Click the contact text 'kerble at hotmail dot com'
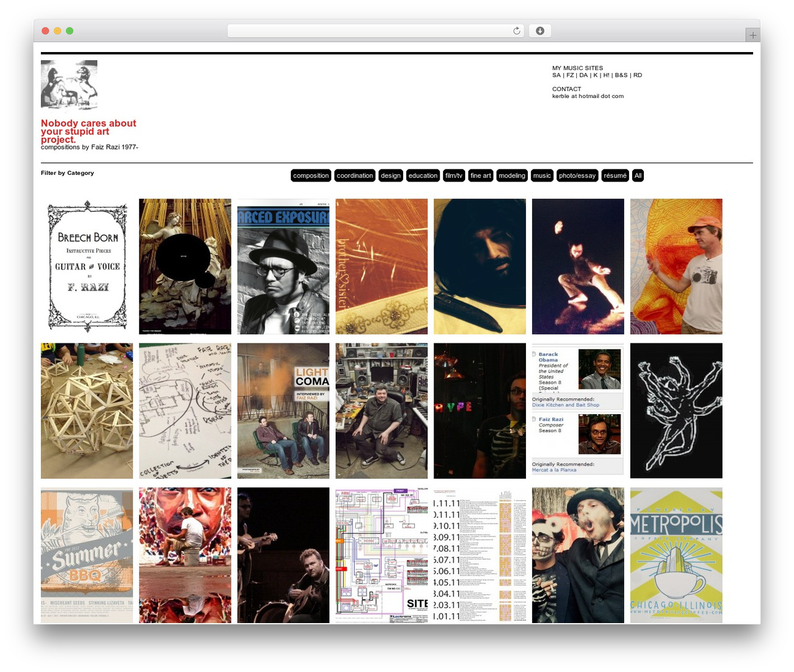Viewport: 794px width, 672px height. tap(588, 96)
